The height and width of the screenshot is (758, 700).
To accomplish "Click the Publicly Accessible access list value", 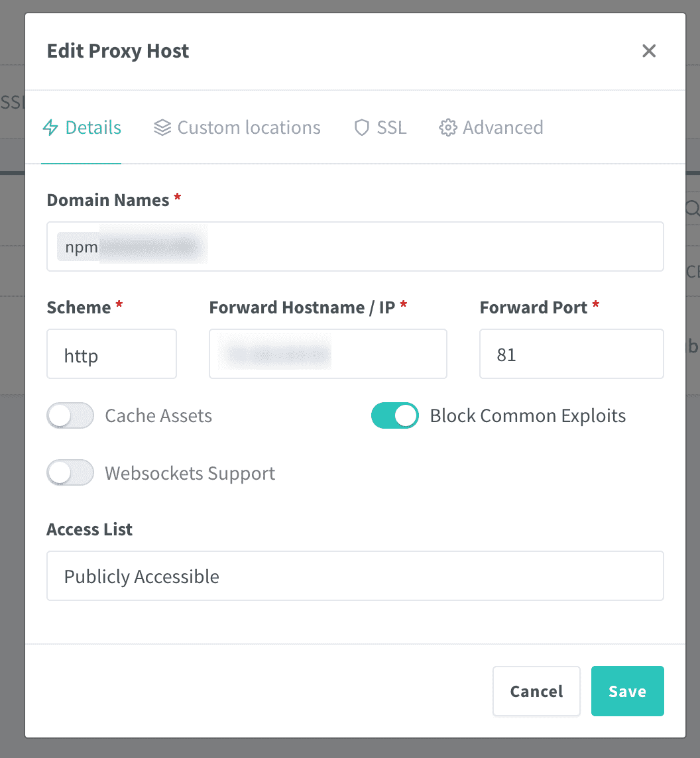I will pyautogui.click(x=355, y=576).
